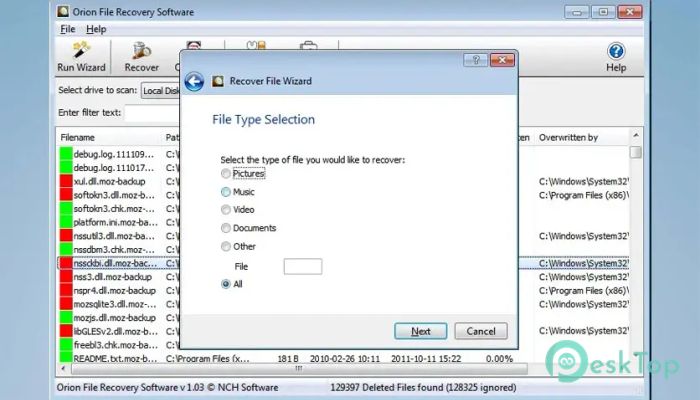Click red status square for xul.dll.moz-backup
The width and height of the screenshot is (700, 400).
[66, 181]
